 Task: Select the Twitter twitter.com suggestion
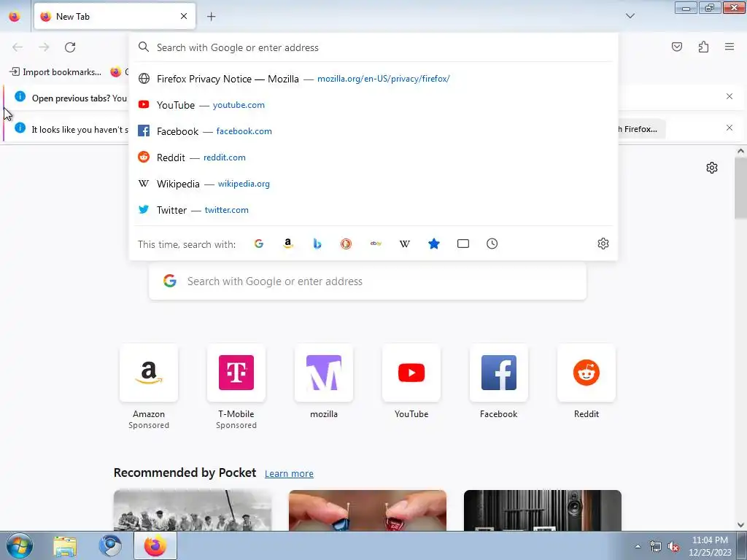click(373, 210)
